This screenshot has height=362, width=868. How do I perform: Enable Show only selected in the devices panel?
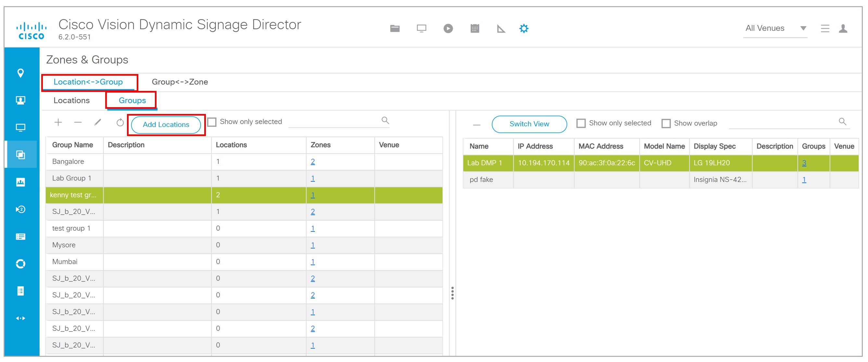581,123
